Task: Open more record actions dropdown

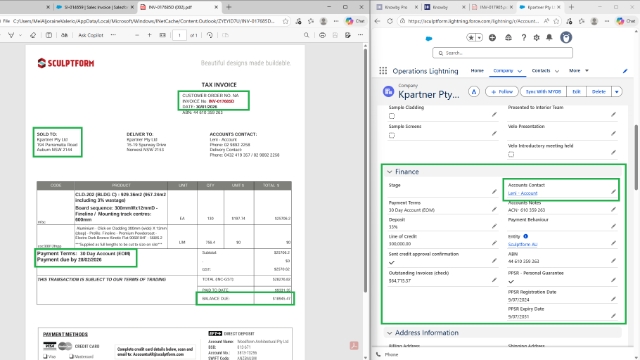Action: pyautogui.click(x=616, y=91)
